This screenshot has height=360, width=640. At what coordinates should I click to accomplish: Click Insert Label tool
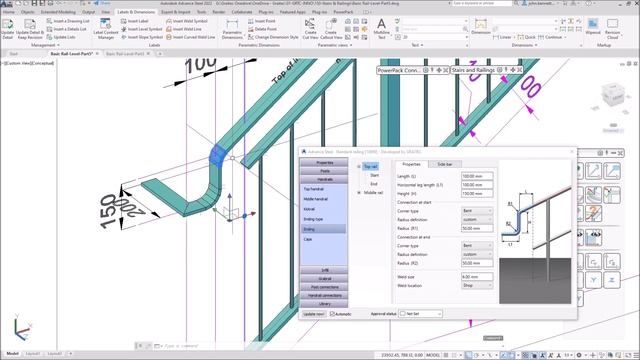tap(135, 21)
